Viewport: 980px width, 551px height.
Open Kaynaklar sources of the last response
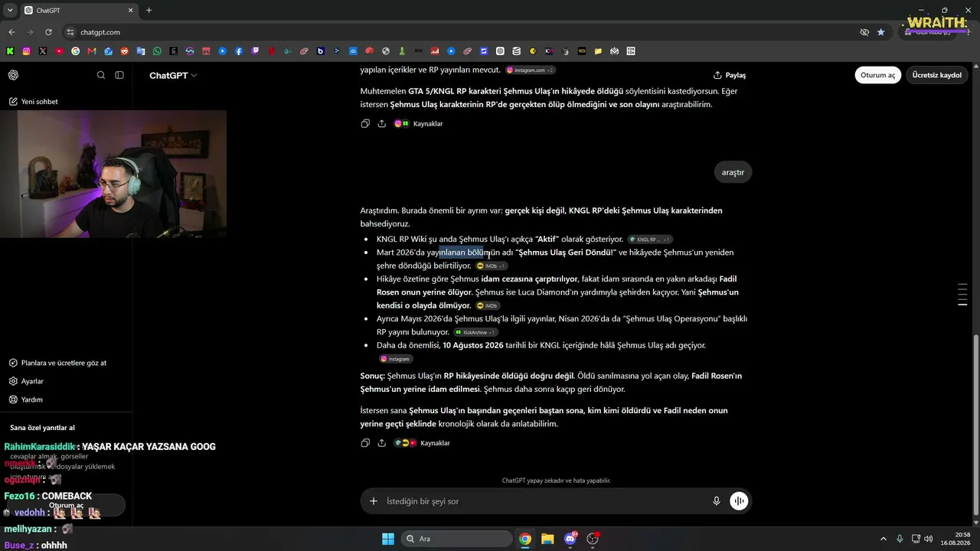421,443
